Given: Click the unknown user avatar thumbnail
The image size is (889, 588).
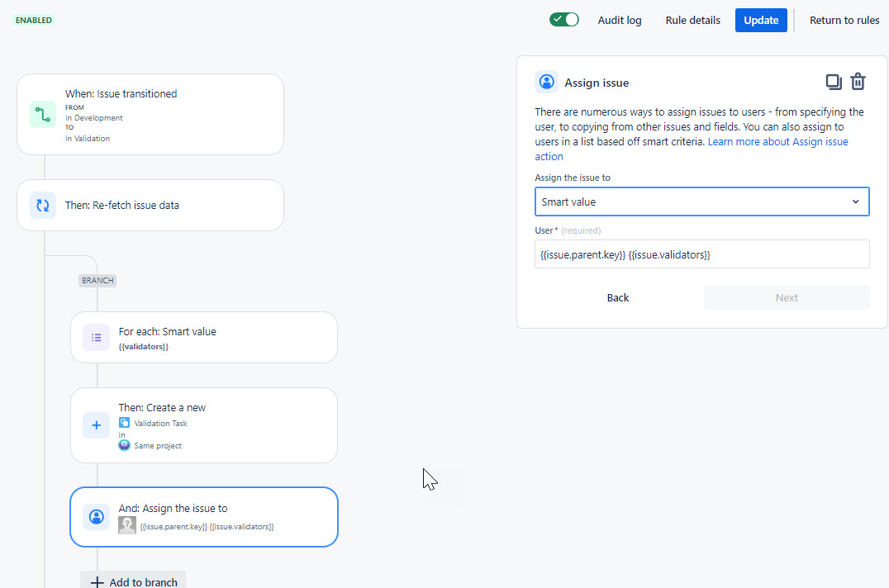Looking at the screenshot, I should point(127,526).
